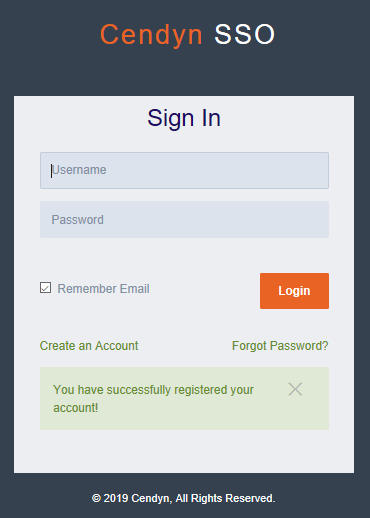Click the Password placeholder text

coord(77,220)
